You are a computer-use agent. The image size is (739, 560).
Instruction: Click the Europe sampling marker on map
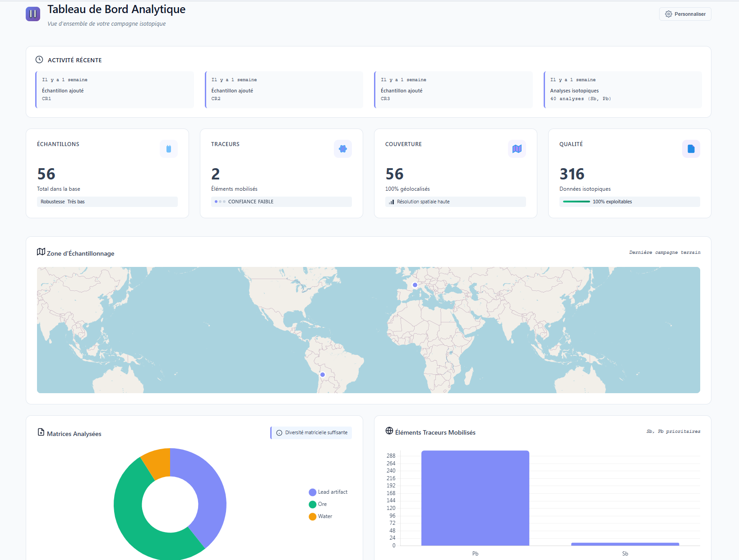point(415,285)
